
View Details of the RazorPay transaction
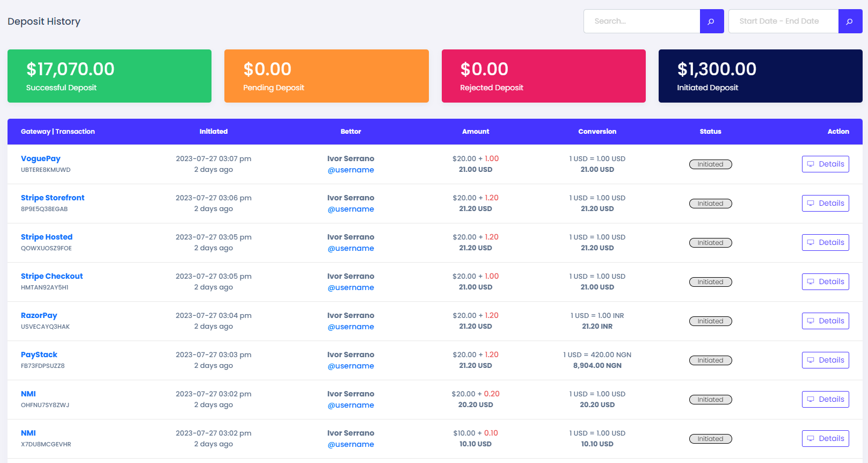click(x=825, y=321)
